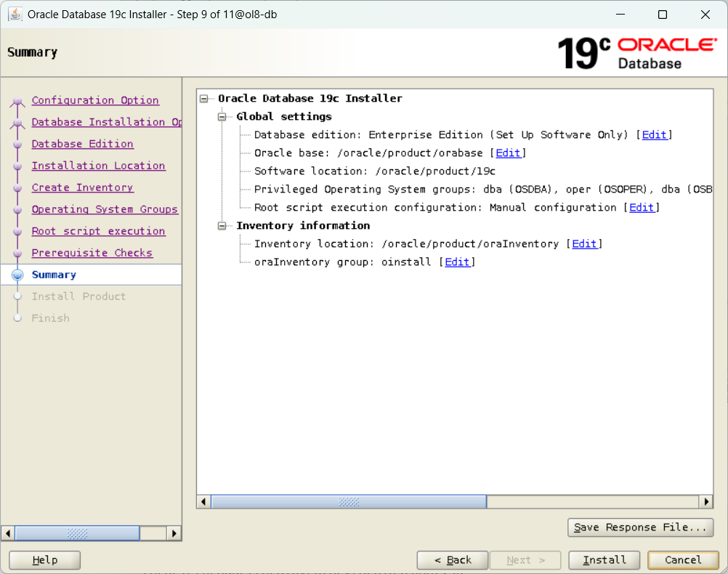Select the current Summary step
The image size is (728, 574).
point(54,275)
